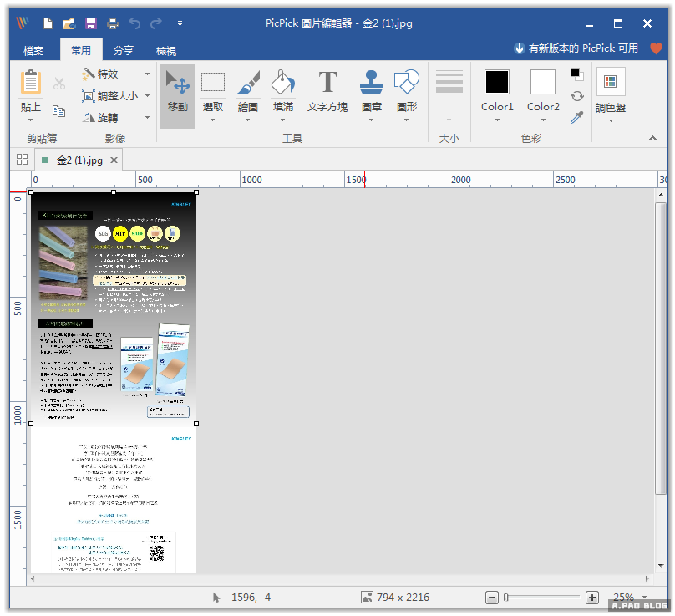Image resolution: width=675 pixels, height=616 pixels.
Task: Open the thumbnail grid view toggle
Action: click(x=22, y=160)
